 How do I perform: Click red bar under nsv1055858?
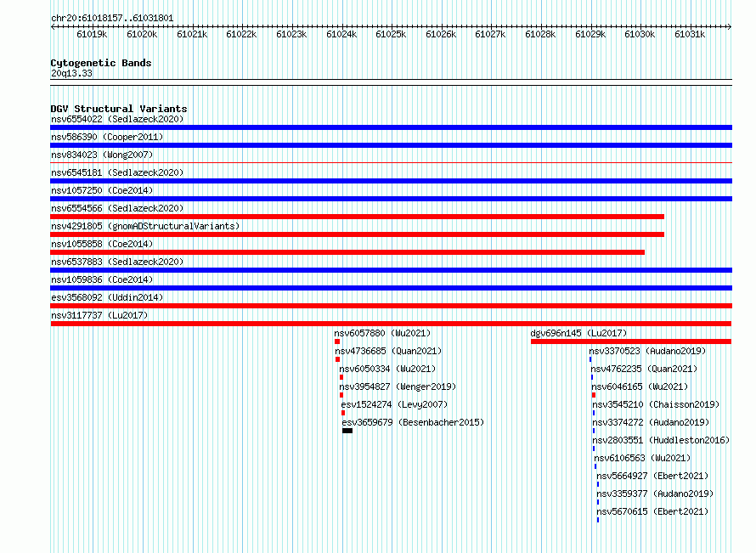(x=347, y=252)
